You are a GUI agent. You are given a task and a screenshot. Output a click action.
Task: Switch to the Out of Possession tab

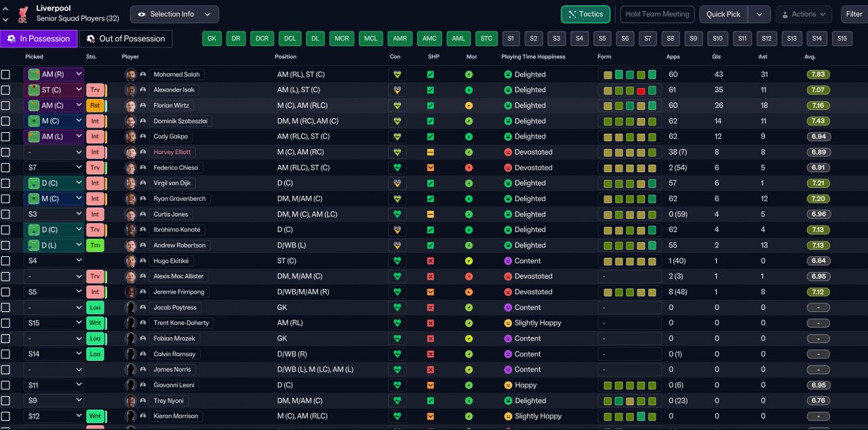pos(125,39)
